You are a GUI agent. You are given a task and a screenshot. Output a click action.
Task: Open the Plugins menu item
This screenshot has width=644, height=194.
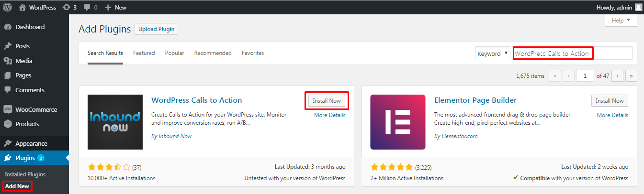pyautogui.click(x=34, y=158)
